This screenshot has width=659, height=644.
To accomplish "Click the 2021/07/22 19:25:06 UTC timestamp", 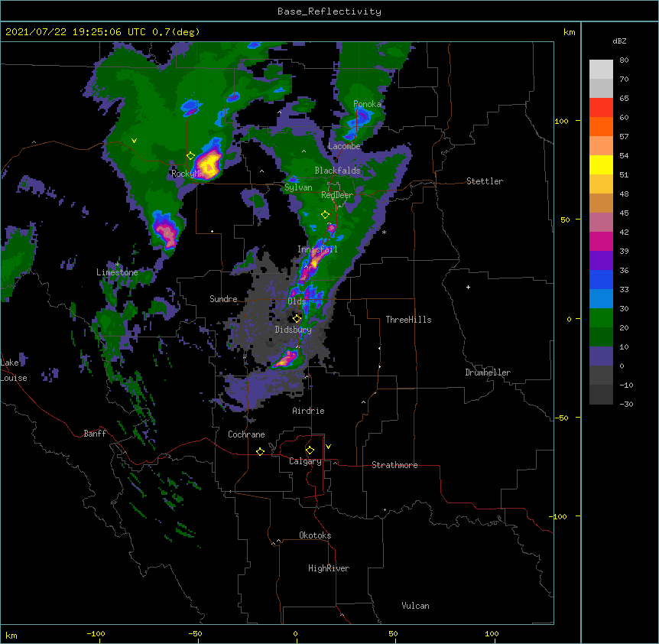I will [67, 32].
